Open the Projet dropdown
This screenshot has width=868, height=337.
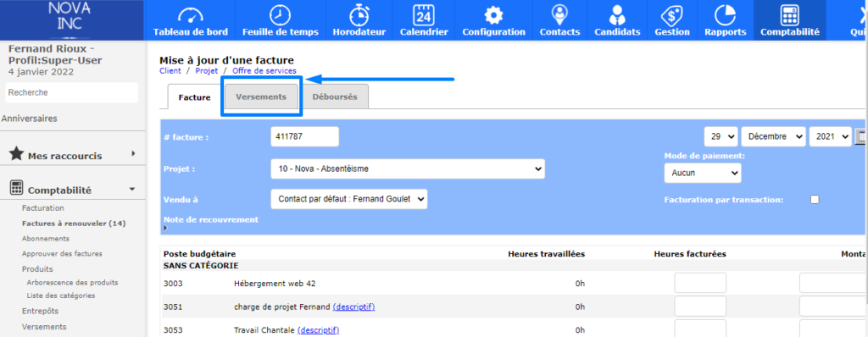408,168
